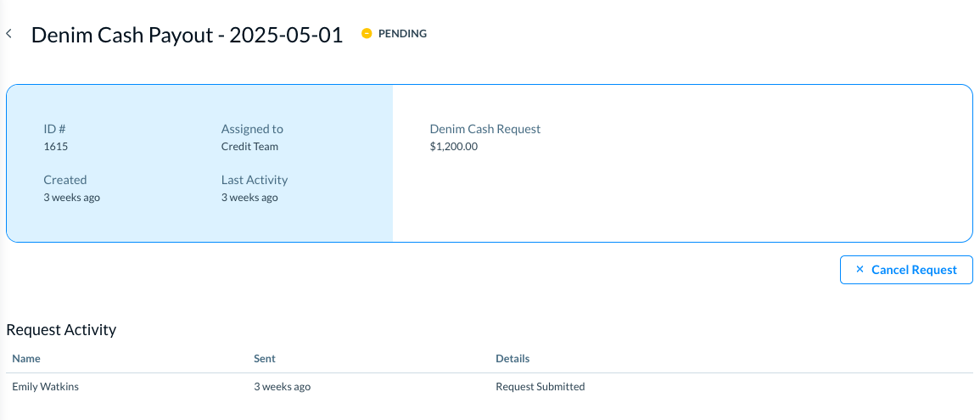Select the Denim Cash Payout title
This screenshot has height=420, width=980.
tap(187, 35)
